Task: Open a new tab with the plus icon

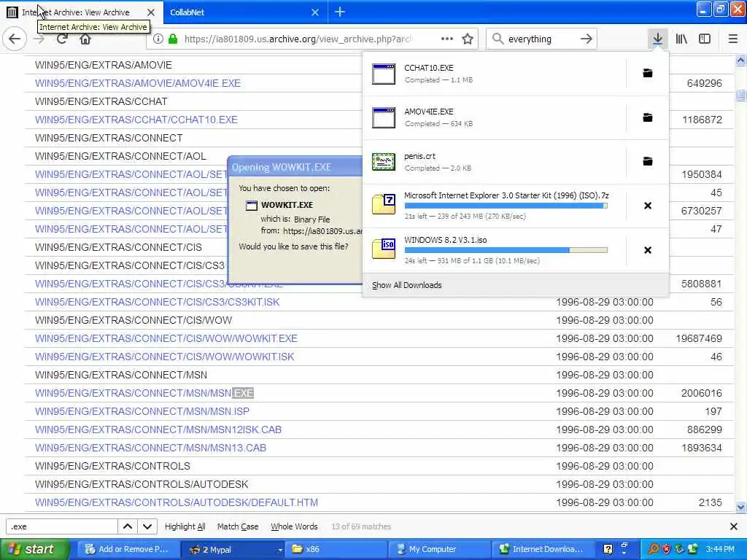Action: tap(340, 12)
